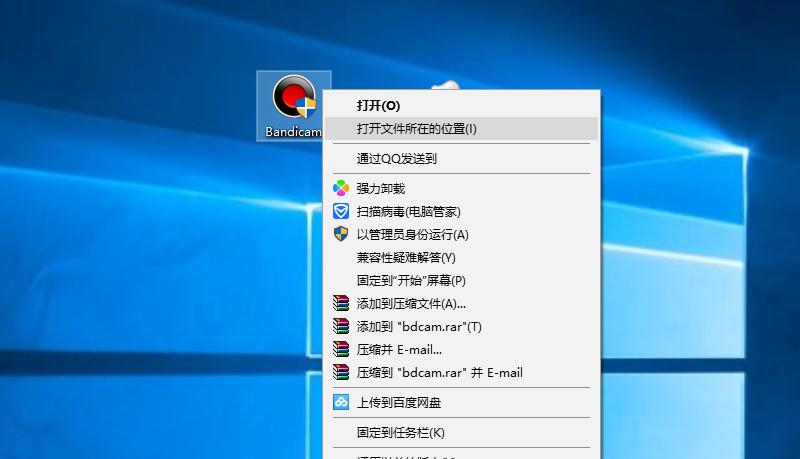Select 打开文件所在的位置(I) menu entry
800x459 pixels.
click(x=461, y=129)
